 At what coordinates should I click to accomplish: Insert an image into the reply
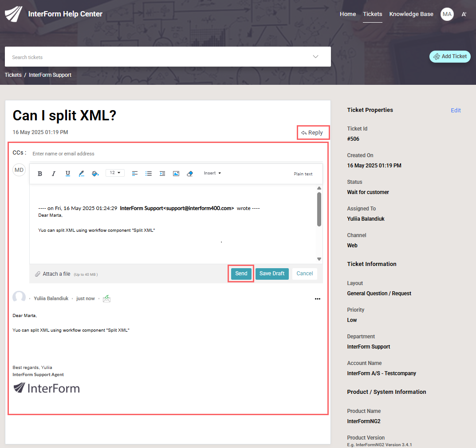coord(176,174)
